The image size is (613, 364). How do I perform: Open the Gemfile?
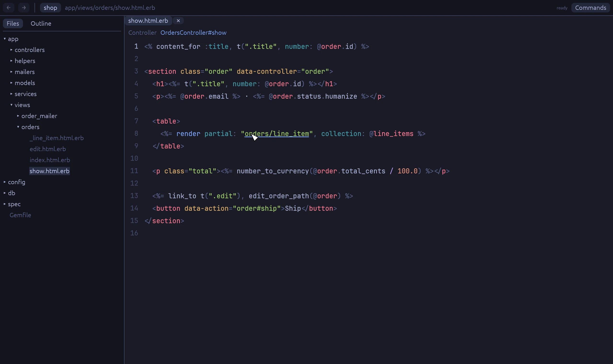[x=20, y=215]
